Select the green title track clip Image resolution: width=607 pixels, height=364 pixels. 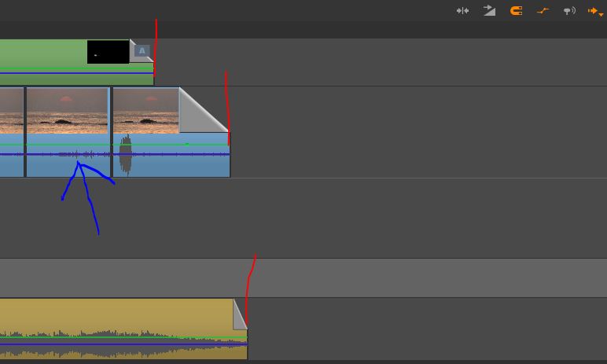[76, 62]
